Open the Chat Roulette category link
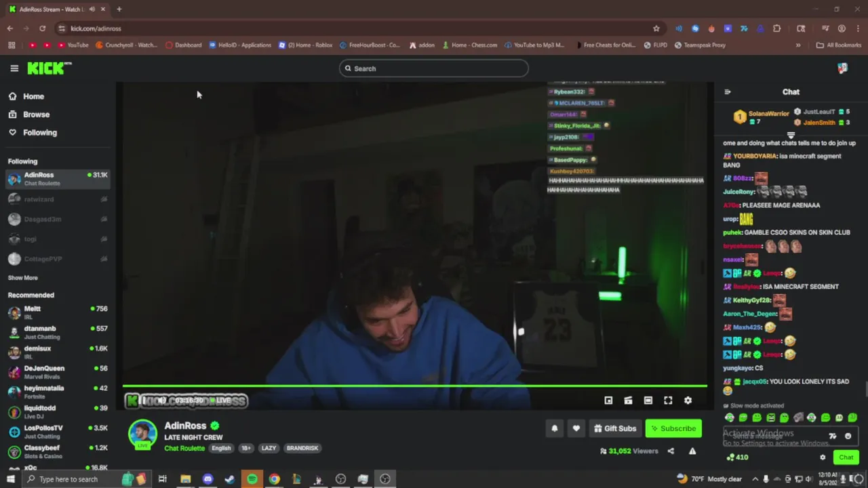The width and height of the screenshot is (868, 488). 184,448
